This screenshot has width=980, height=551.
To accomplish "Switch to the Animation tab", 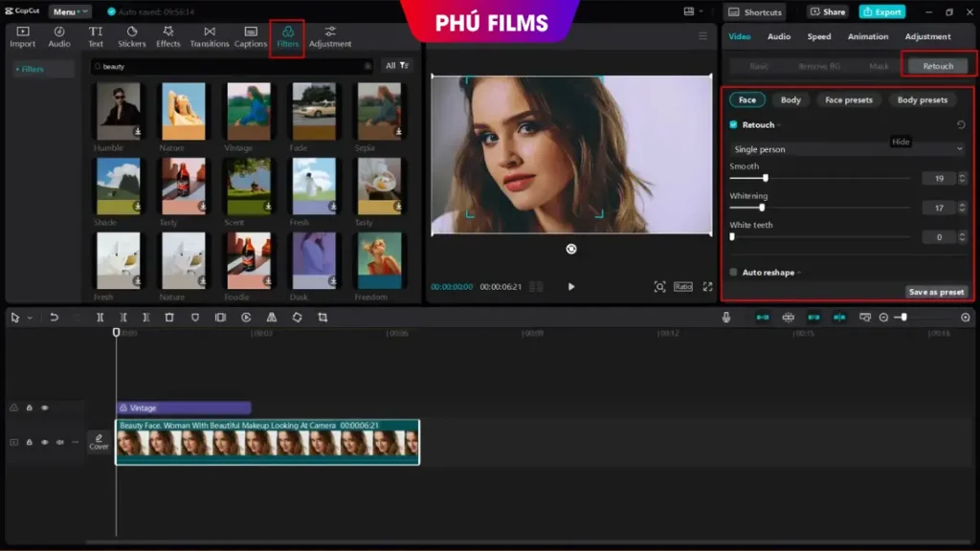I will pyautogui.click(x=867, y=37).
